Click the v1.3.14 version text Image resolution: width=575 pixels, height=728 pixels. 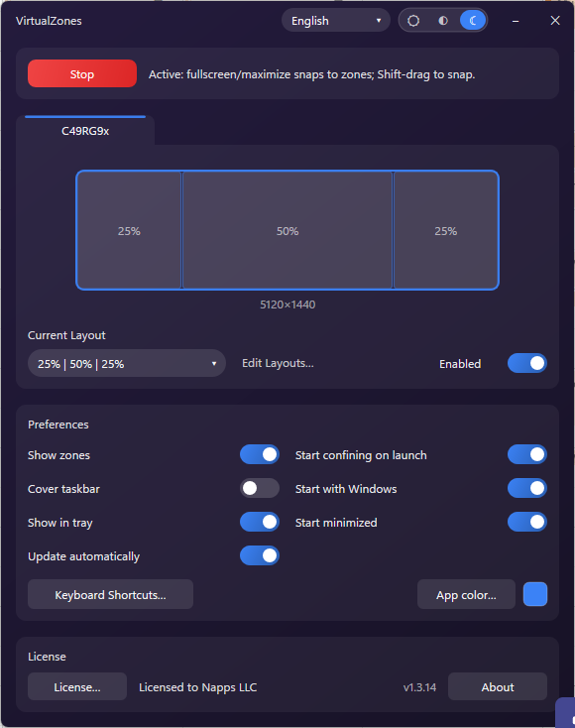[x=419, y=687]
